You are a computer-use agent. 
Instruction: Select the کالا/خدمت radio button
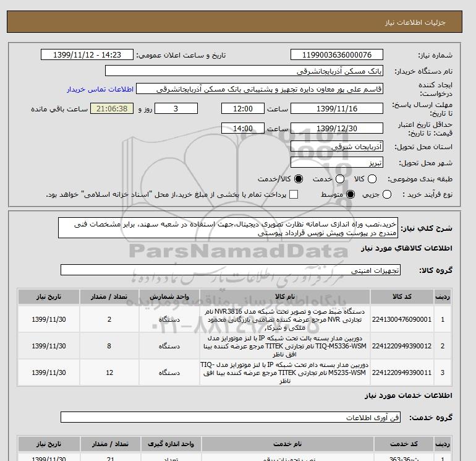pos(299,179)
